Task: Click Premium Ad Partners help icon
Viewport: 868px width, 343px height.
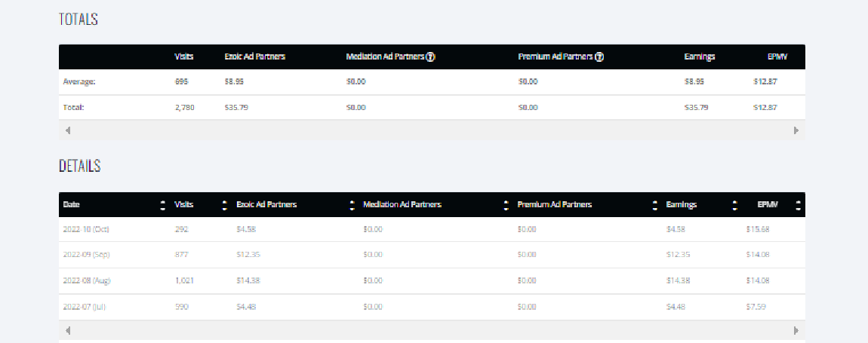Action: coord(599,57)
